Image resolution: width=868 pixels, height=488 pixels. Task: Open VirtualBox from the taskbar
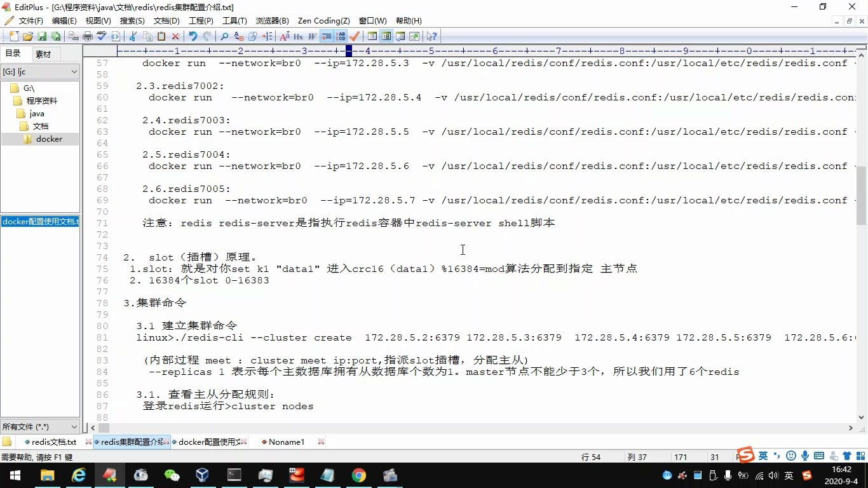coord(203,475)
